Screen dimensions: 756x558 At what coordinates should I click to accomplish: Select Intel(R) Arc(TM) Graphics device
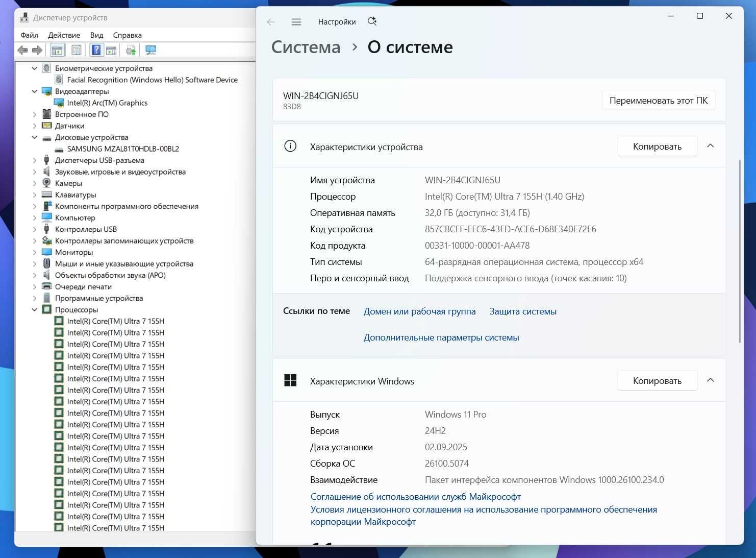tap(107, 103)
